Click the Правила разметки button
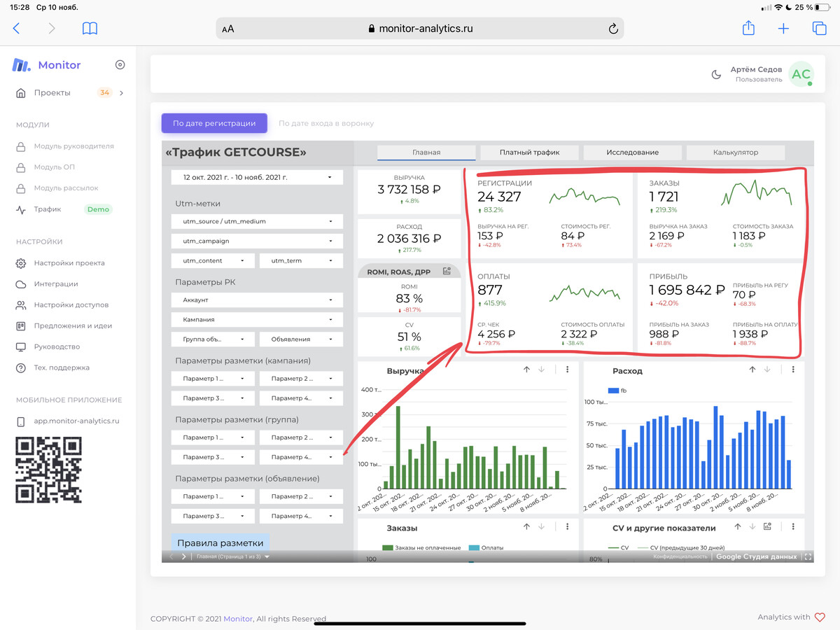 point(220,542)
